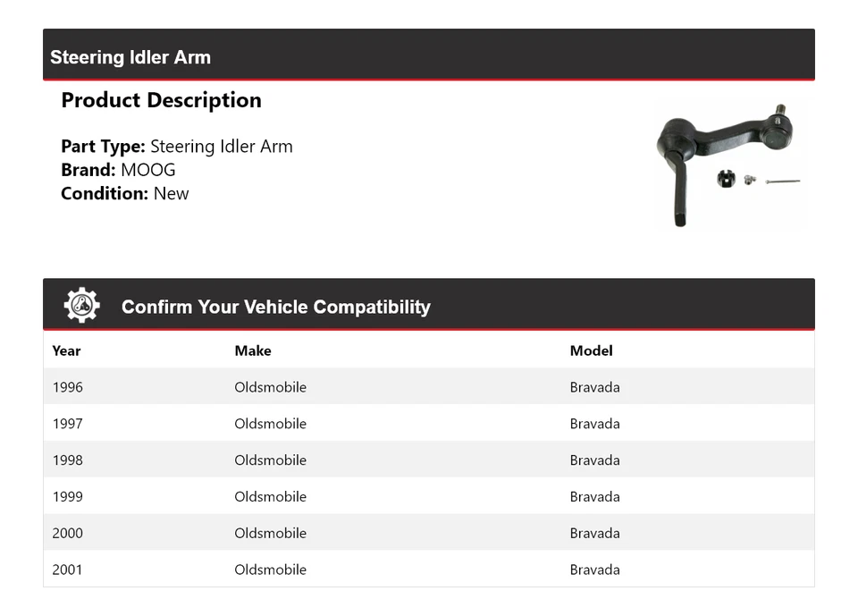
Task: Click the Condition: New text
Action: pos(125,193)
